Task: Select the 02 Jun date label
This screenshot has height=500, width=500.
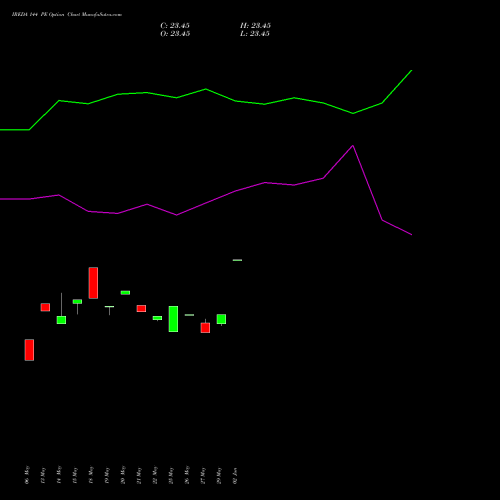Action: [235, 475]
